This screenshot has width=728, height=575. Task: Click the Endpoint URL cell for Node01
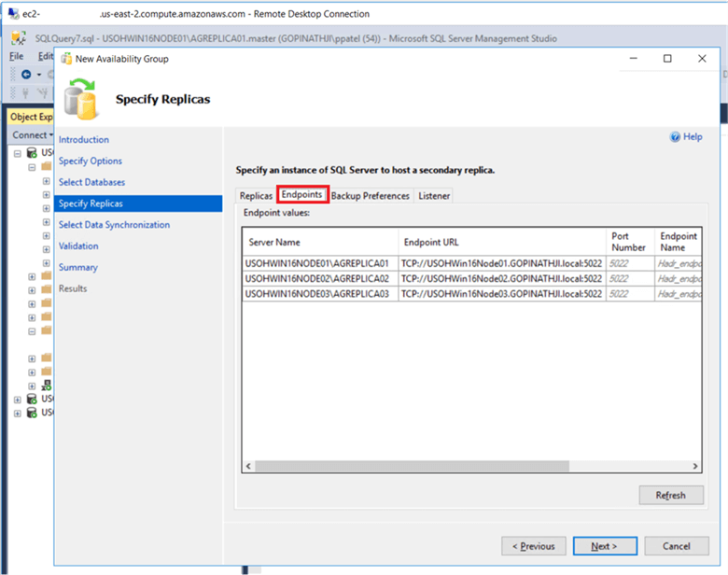502,263
